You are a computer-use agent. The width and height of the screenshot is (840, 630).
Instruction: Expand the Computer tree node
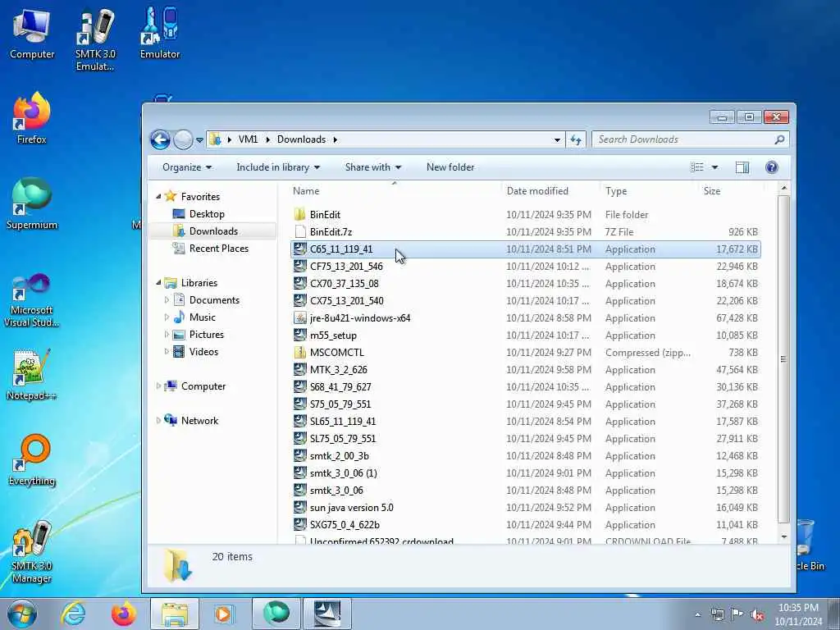(x=158, y=386)
